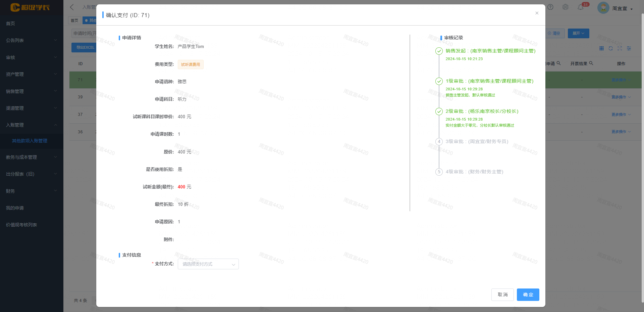Open the column settings sliders icon
This screenshot has width=644, height=312.
coord(629,48)
